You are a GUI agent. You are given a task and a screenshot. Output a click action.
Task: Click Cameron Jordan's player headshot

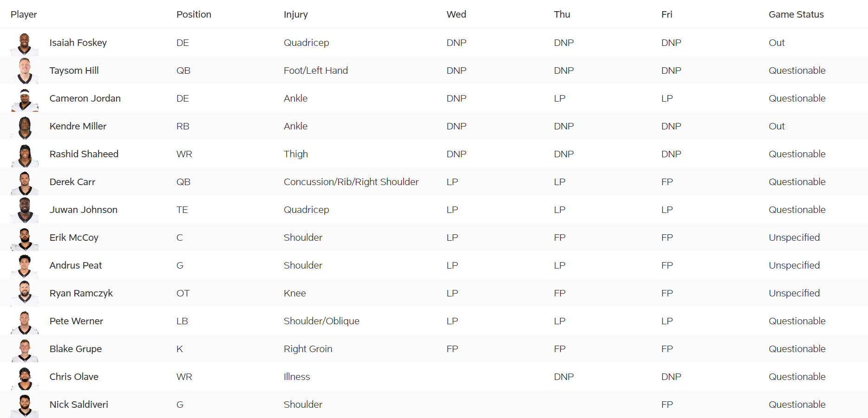tap(25, 99)
